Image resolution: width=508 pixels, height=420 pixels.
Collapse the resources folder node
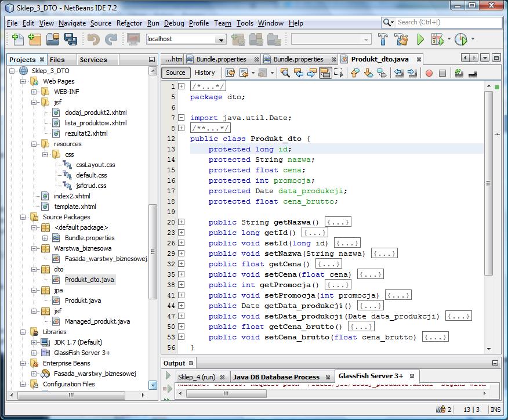click(34, 144)
